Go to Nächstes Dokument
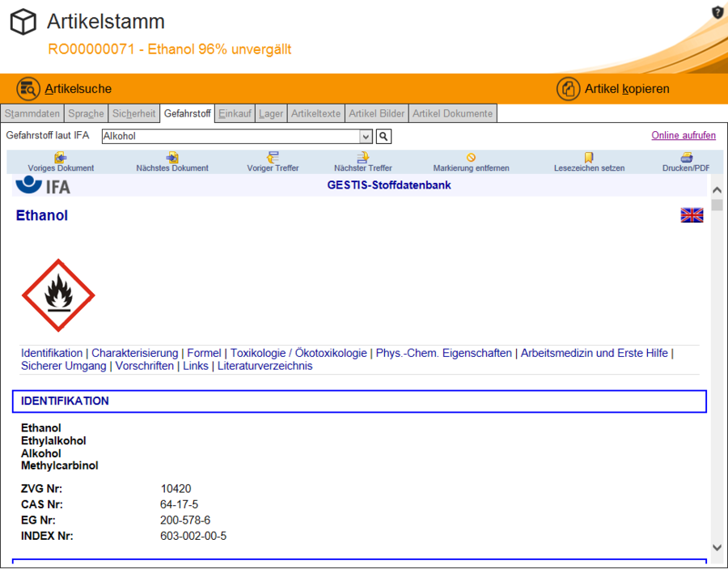 click(x=172, y=162)
